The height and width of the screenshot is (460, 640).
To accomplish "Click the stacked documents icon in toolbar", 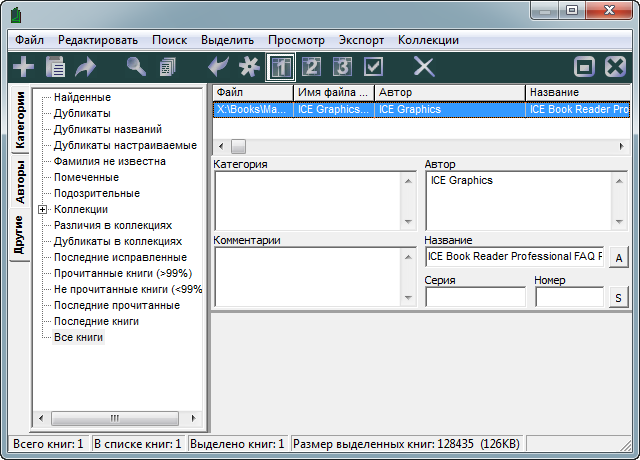I will click(x=166, y=67).
